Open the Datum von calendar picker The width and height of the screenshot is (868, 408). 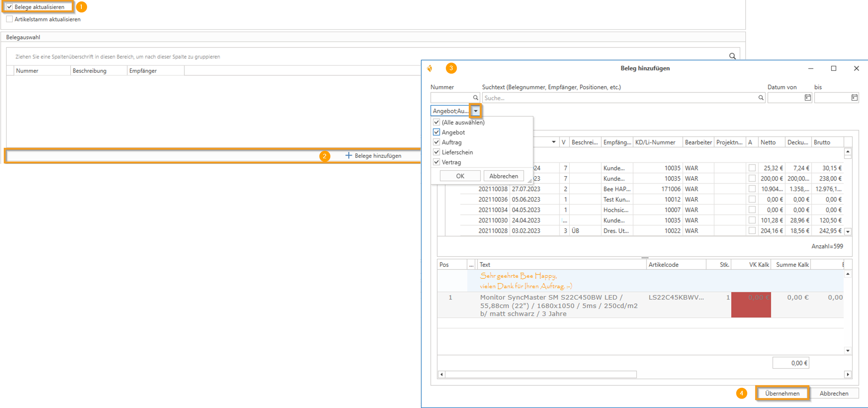click(x=808, y=98)
